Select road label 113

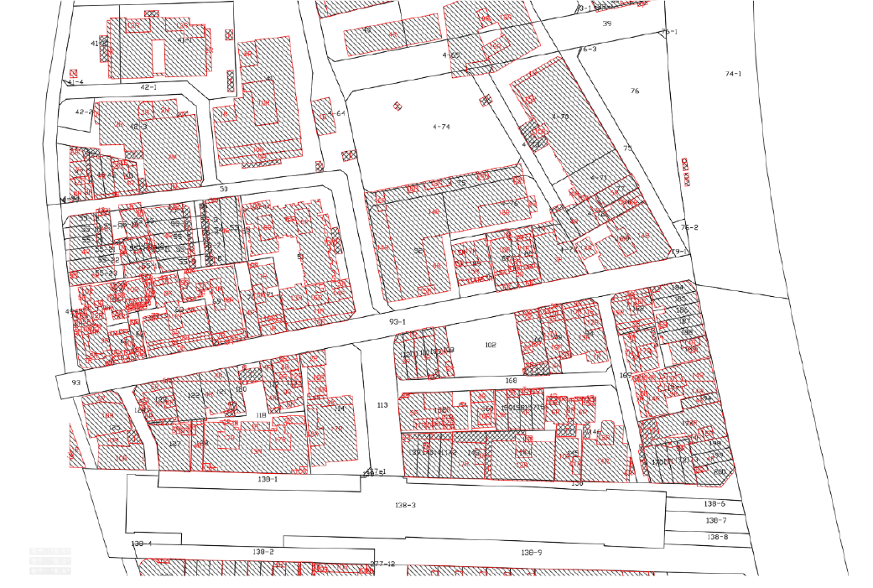click(382, 405)
